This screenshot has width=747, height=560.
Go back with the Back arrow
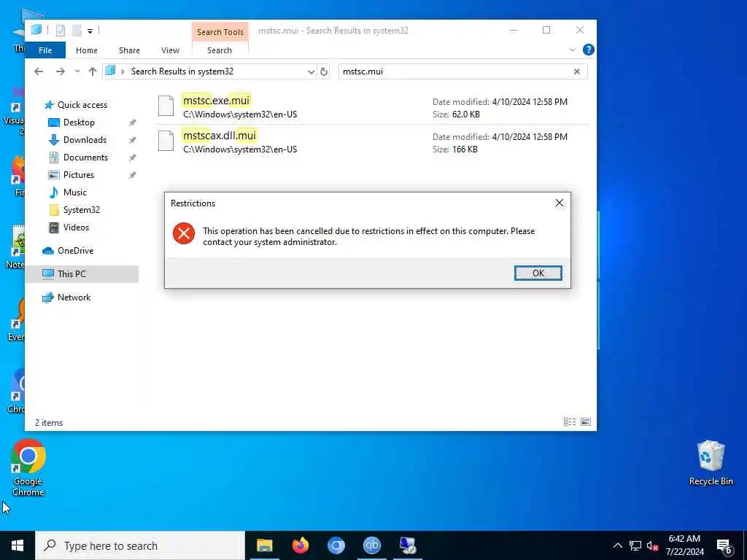click(39, 71)
